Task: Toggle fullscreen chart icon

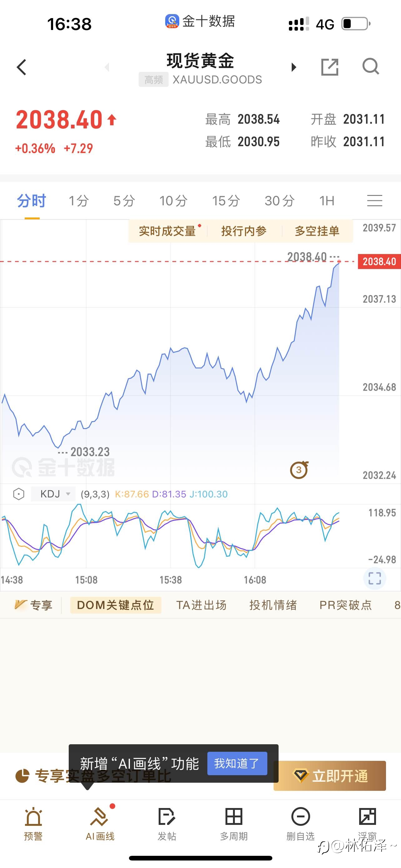Action: [374, 578]
